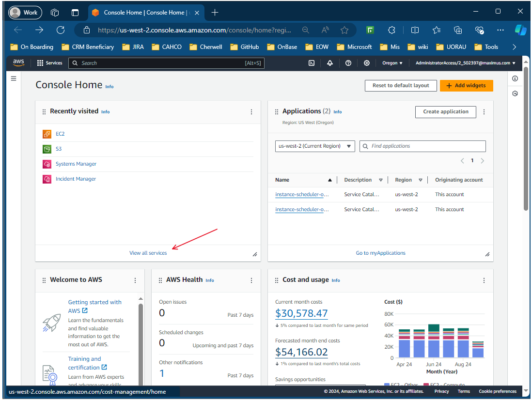532x401 pixels.
Task: Open Recently visited widget options menu
Action: 251,112
